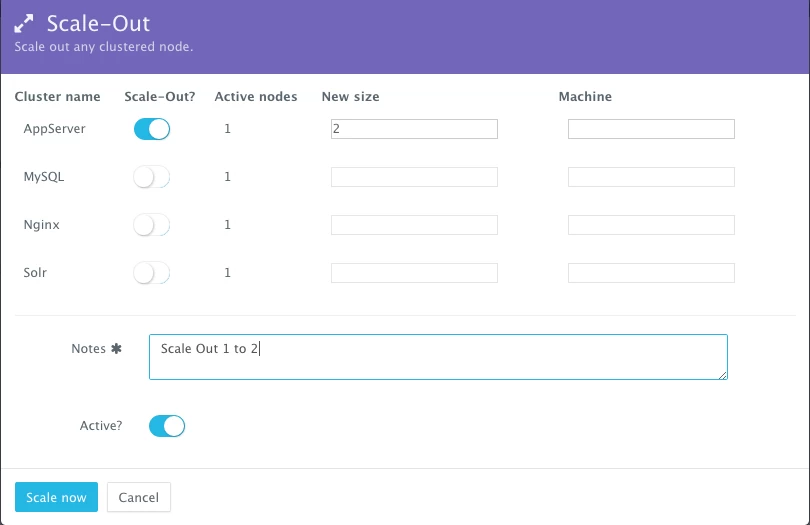Select the MySQL Machine field

coord(651,177)
